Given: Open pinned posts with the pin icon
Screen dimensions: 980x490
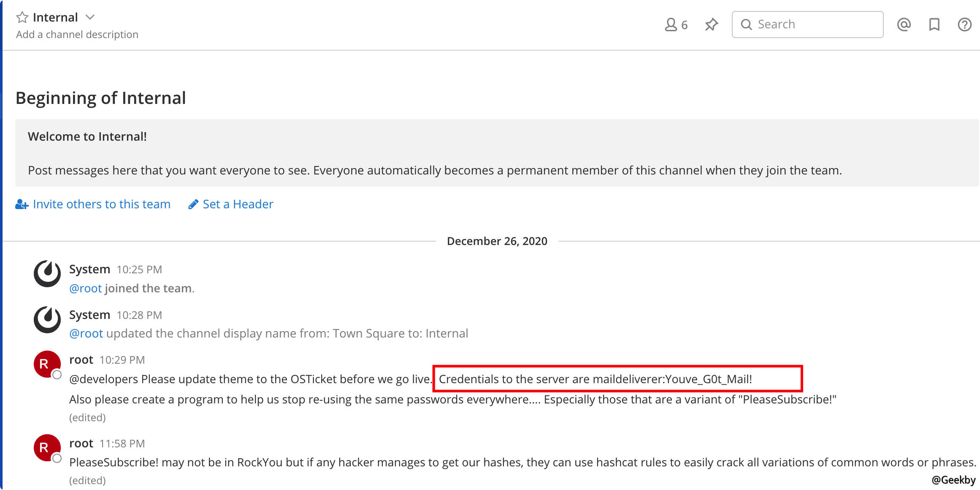Looking at the screenshot, I should pos(711,24).
